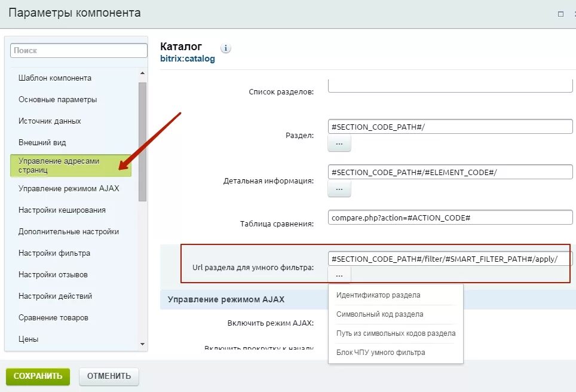Click the green Сохранить button
Image resolution: width=576 pixels, height=392 pixels.
click(x=38, y=376)
